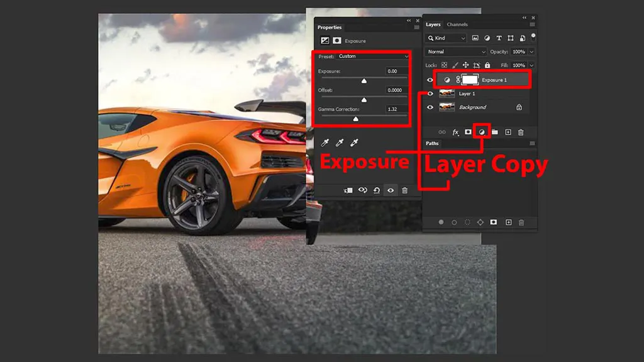Click the Exposure slider handle
Screen dimensions: 644x362
click(364, 81)
